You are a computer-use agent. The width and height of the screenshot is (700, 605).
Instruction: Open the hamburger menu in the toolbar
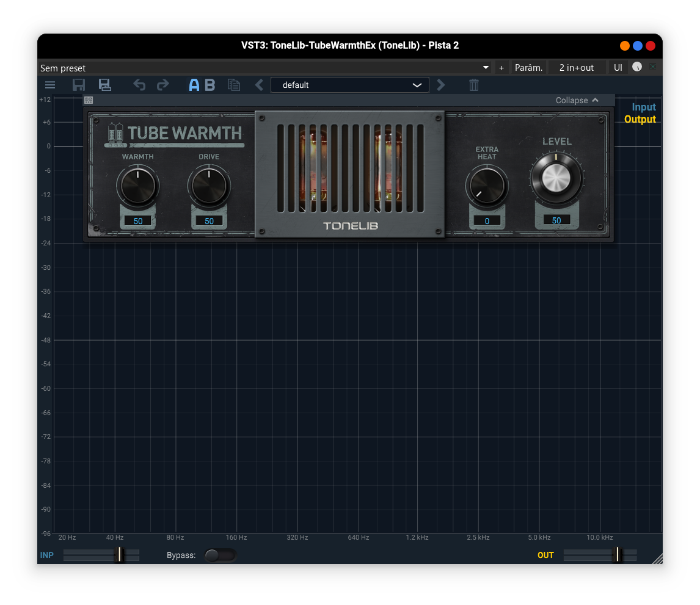(x=49, y=85)
